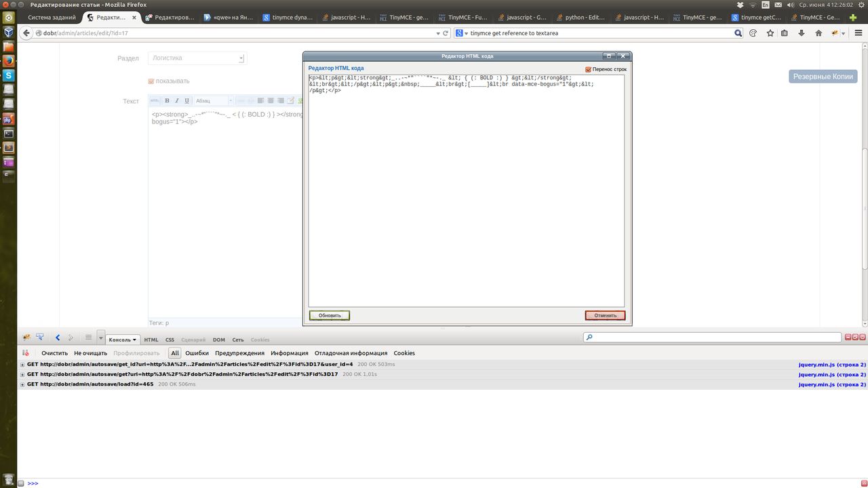
Task: Click the clock showing 'Ср. июня 4 12:26:02'
Action: (x=825, y=5)
